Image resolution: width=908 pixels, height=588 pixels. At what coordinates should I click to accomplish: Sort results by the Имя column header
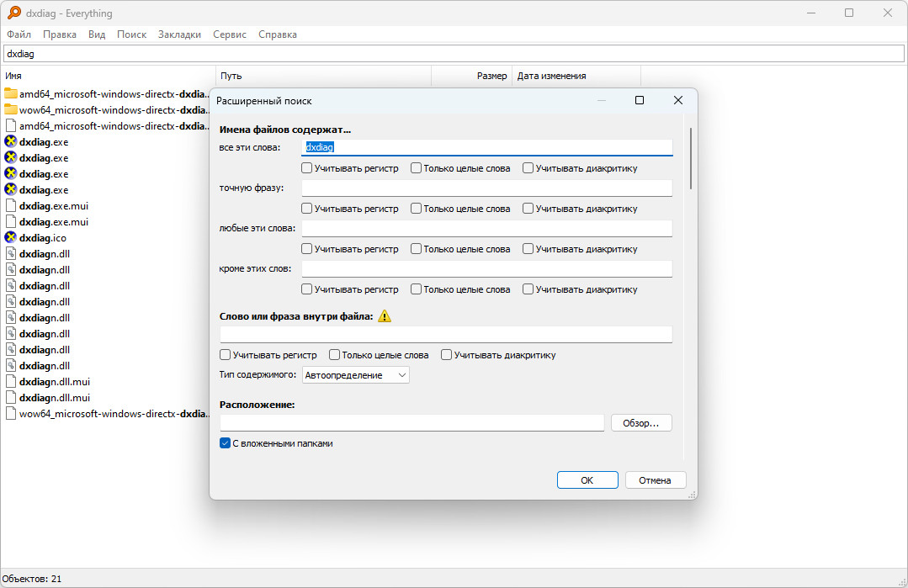109,76
